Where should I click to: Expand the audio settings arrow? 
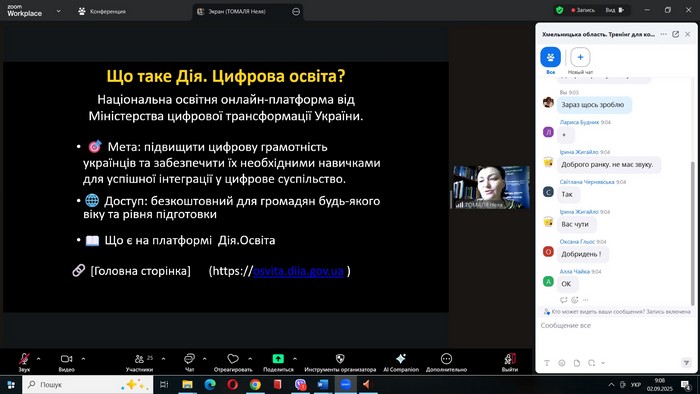[x=38, y=359]
